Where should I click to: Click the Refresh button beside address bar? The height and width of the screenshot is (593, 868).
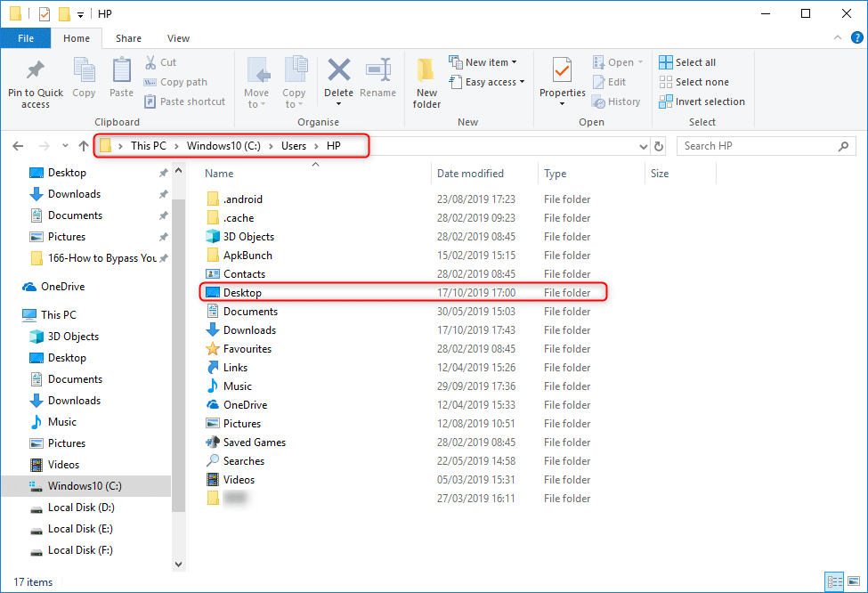(659, 146)
